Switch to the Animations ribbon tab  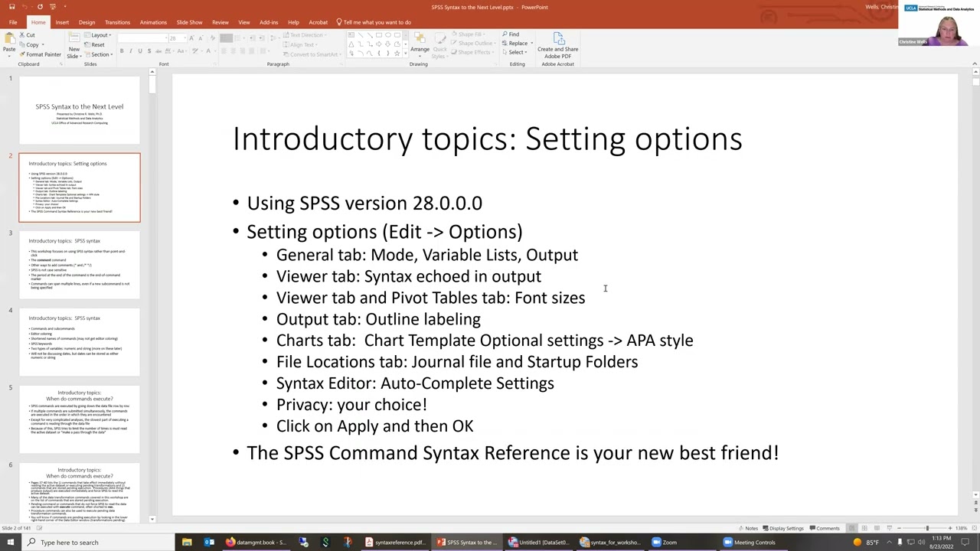pos(153,22)
